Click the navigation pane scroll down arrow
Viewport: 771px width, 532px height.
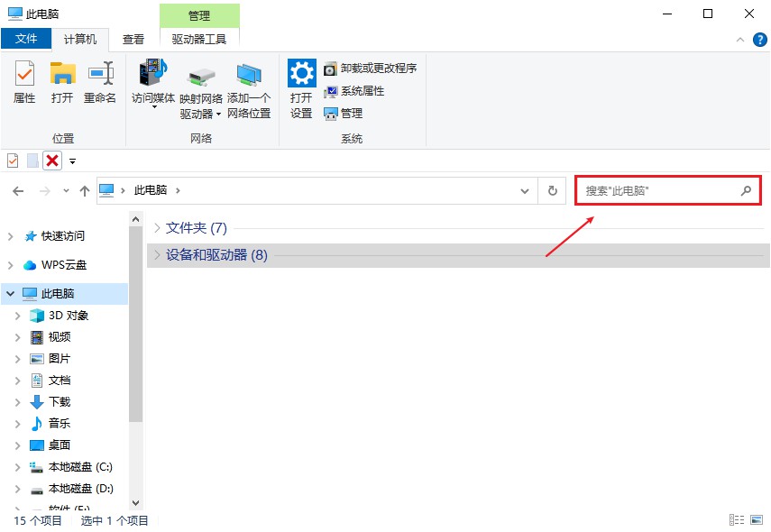click(x=136, y=502)
